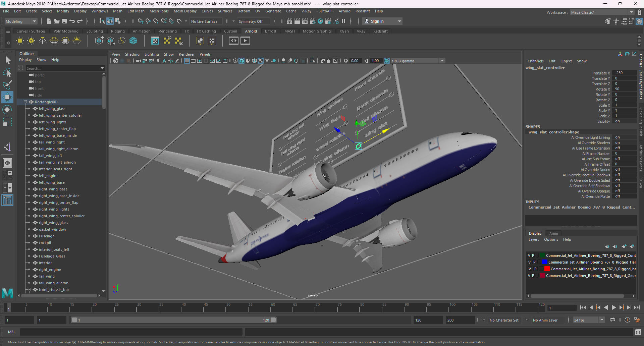Switch to the Rigging shelf tab
The image size is (644, 346).
pos(118,31)
